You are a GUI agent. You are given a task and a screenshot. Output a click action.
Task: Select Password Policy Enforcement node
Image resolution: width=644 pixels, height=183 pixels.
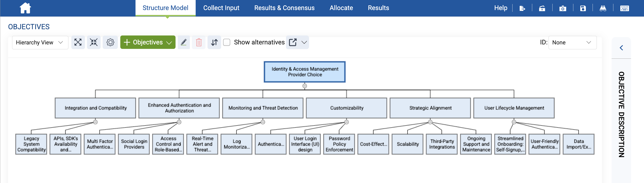[x=339, y=144]
